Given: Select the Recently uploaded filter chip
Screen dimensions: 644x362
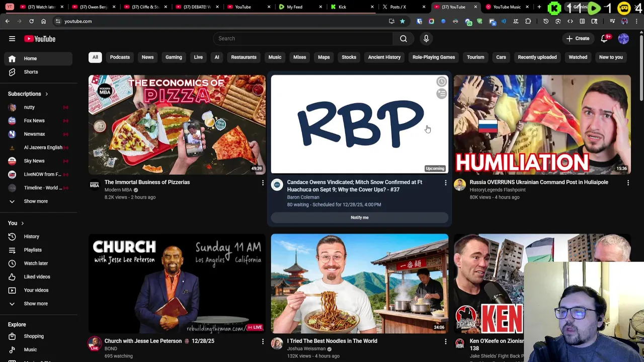Looking at the screenshot, I should pyautogui.click(x=537, y=57).
